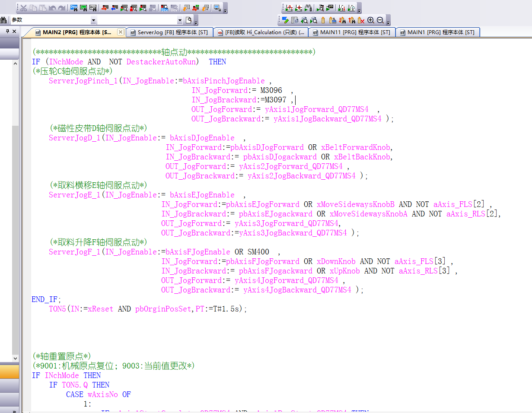Click the Read from PLC icon

[x=114, y=8]
